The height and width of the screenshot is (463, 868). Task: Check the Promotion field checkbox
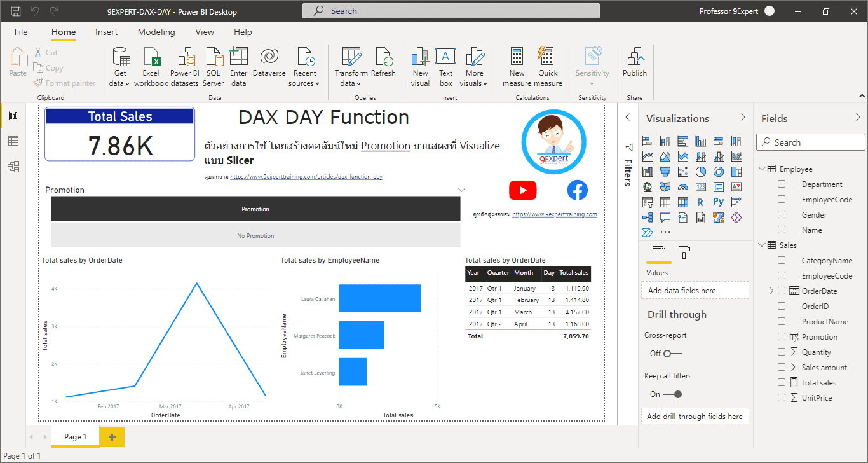pyautogui.click(x=781, y=336)
